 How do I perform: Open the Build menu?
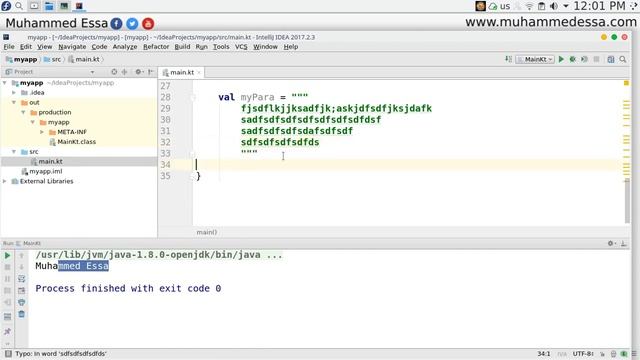click(x=182, y=47)
